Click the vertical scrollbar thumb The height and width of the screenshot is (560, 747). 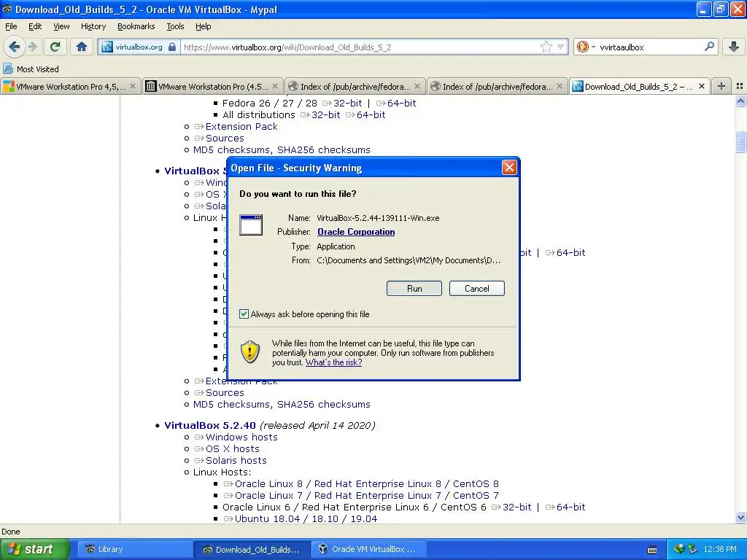pyautogui.click(x=740, y=141)
